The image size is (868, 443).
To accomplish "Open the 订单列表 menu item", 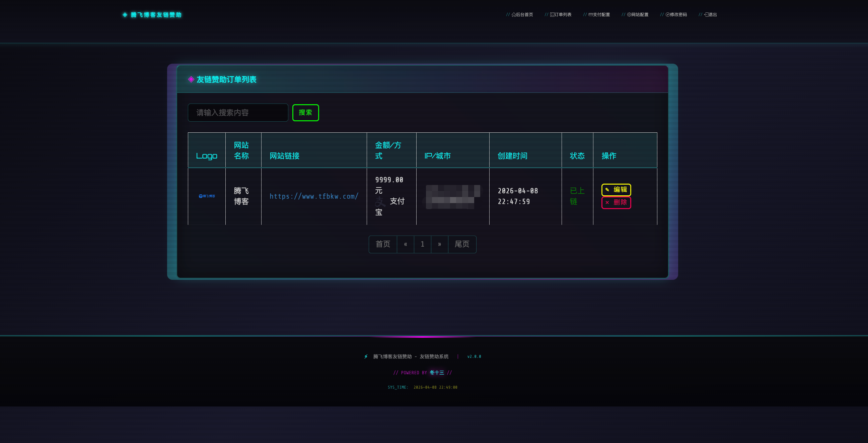I will [562, 14].
